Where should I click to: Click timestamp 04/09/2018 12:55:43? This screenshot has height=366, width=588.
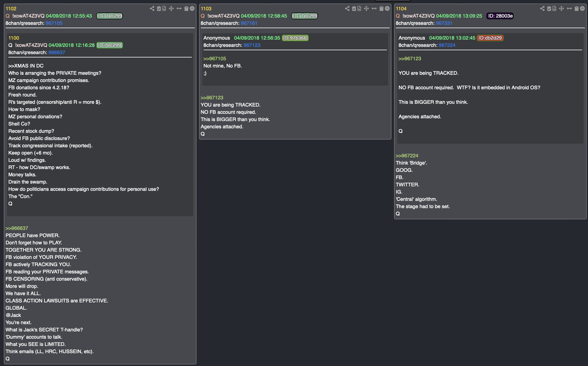point(69,16)
